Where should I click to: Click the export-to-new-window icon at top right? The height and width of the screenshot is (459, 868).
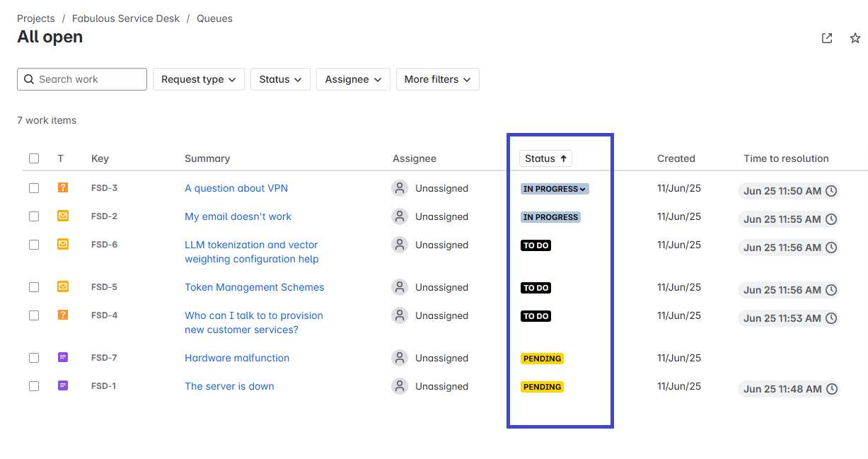826,38
